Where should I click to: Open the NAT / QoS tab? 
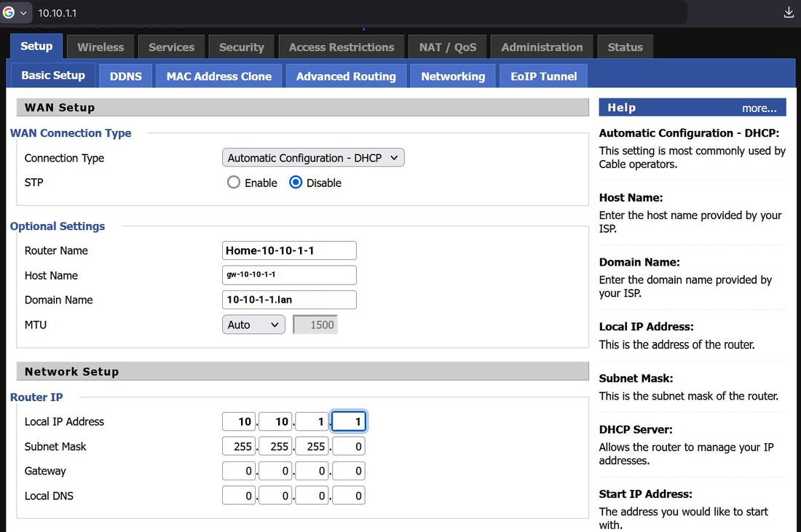click(448, 47)
